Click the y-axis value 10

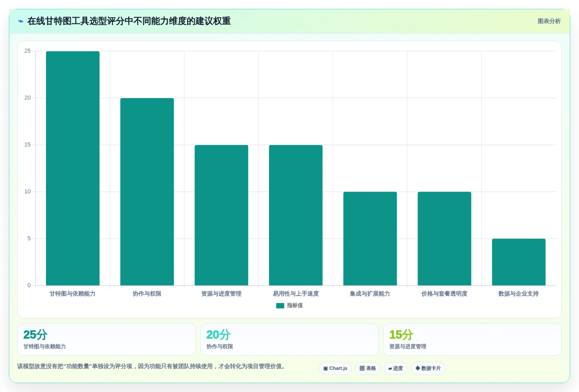27,192
